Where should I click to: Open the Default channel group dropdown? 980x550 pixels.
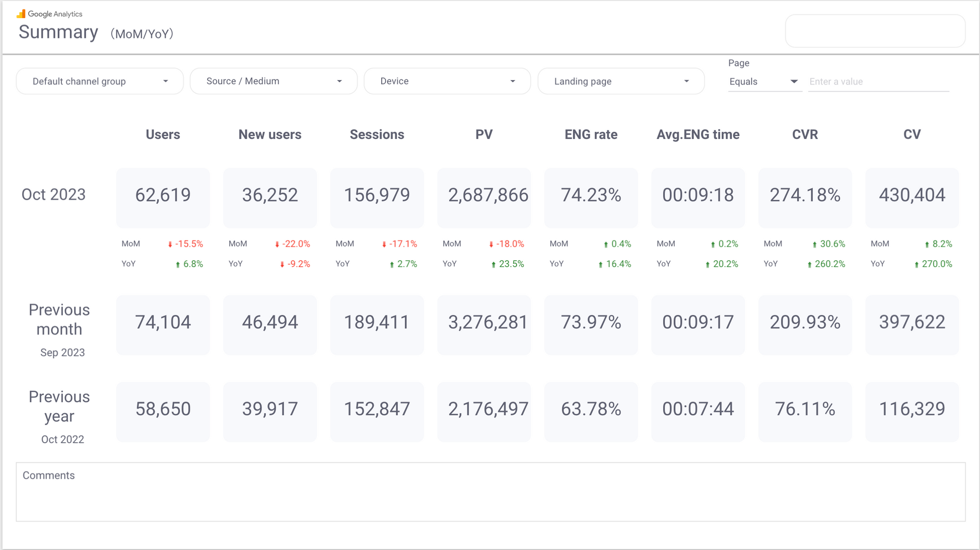[100, 82]
